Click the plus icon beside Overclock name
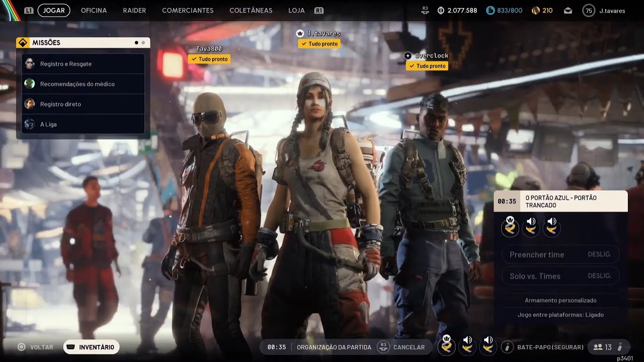 coord(408,55)
